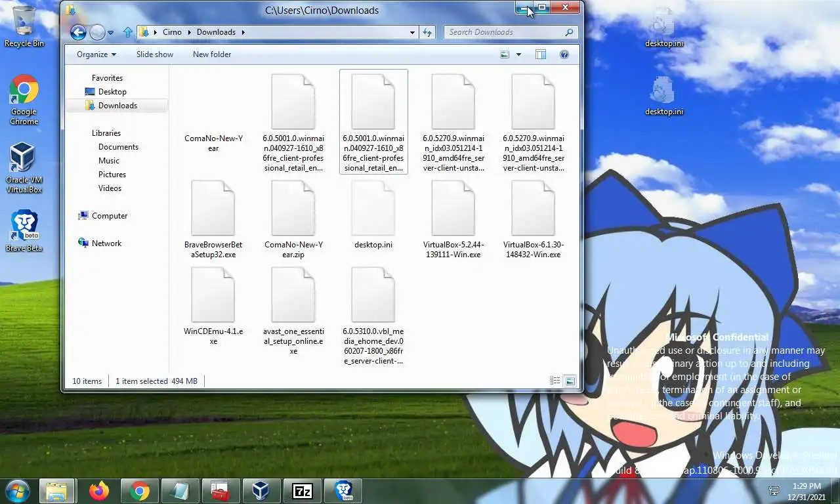The image size is (840, 504).
Task: Start a Slide show
Action: (155, 54)
